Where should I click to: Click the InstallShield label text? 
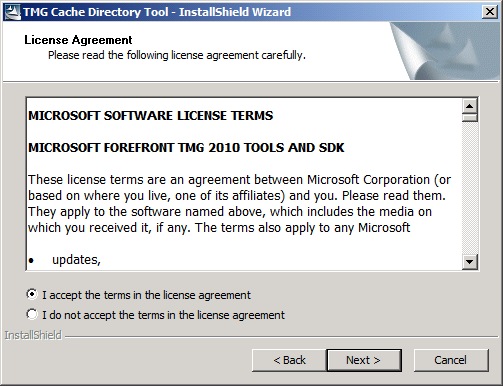point(33,335)
